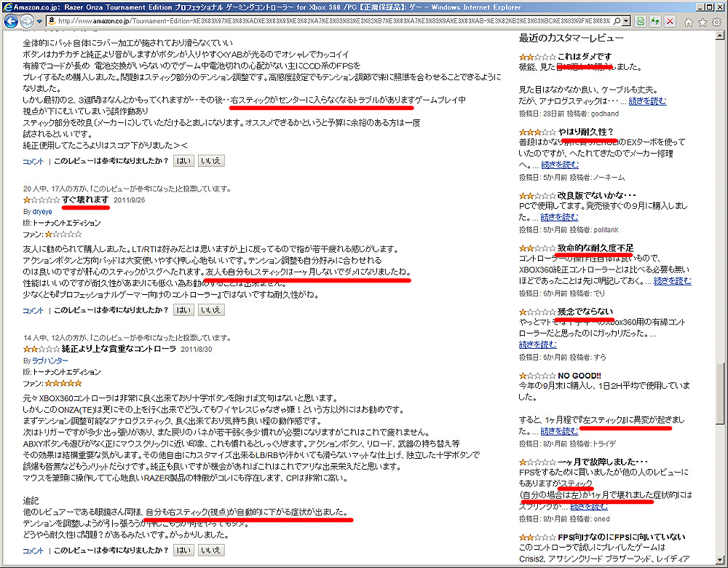The width and height of the screenshot is (728, 568).
Task: Follow 続きを読む link in トライデ's review
Action: (x=559, y=431)
